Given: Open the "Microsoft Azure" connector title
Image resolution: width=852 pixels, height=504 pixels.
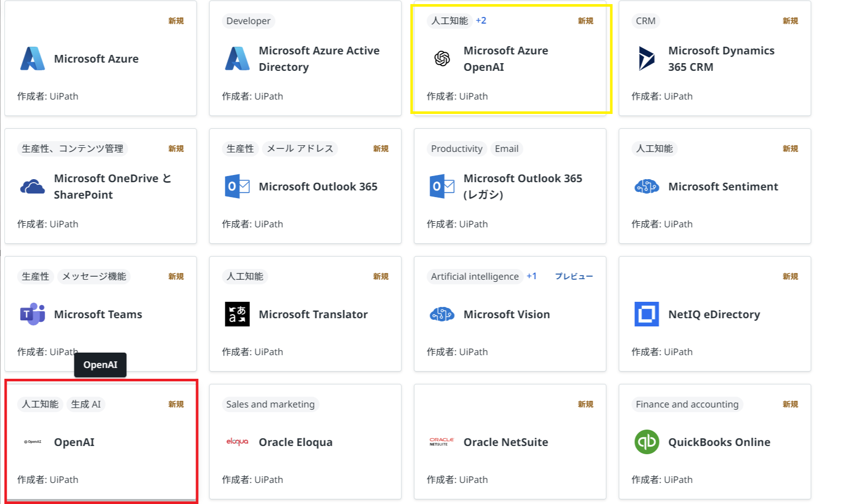Looking at the screenshot, I should 96,59.
